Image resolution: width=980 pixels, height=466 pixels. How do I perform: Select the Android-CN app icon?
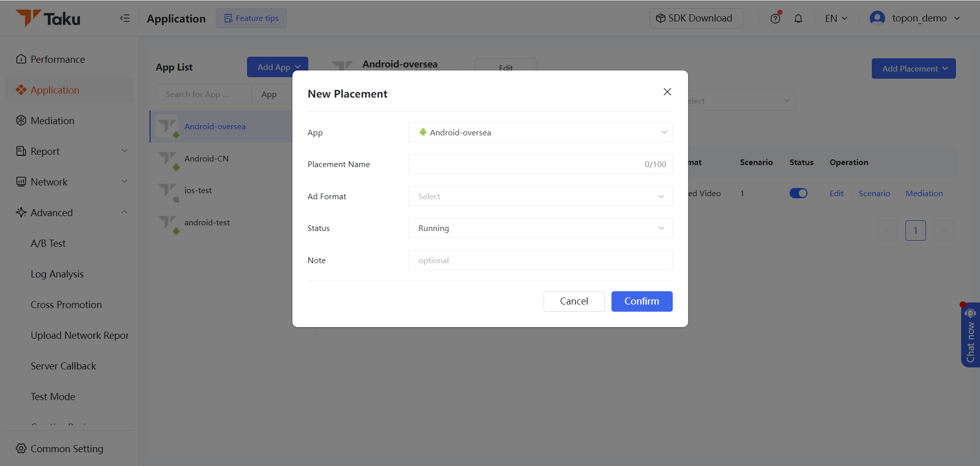167,159
